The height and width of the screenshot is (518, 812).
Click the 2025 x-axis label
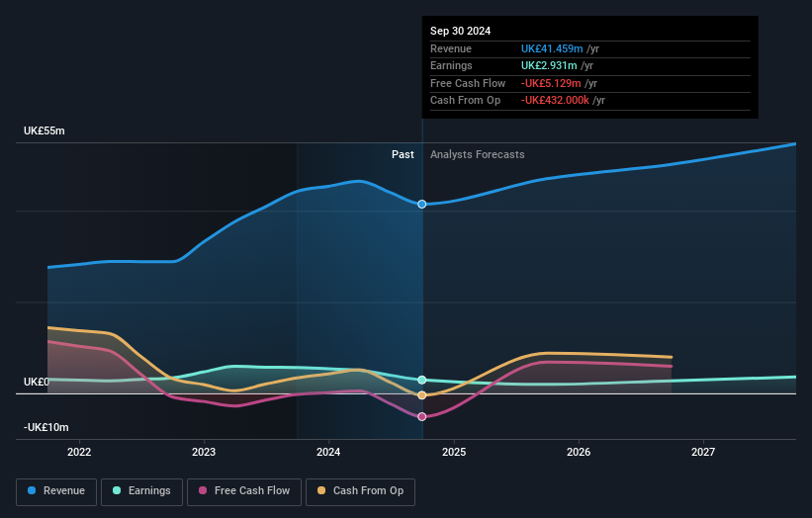coord(454,453)
